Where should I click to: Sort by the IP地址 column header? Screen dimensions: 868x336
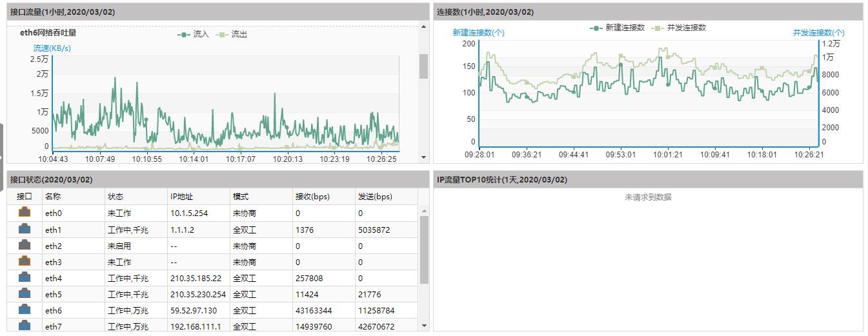(198, 197)
